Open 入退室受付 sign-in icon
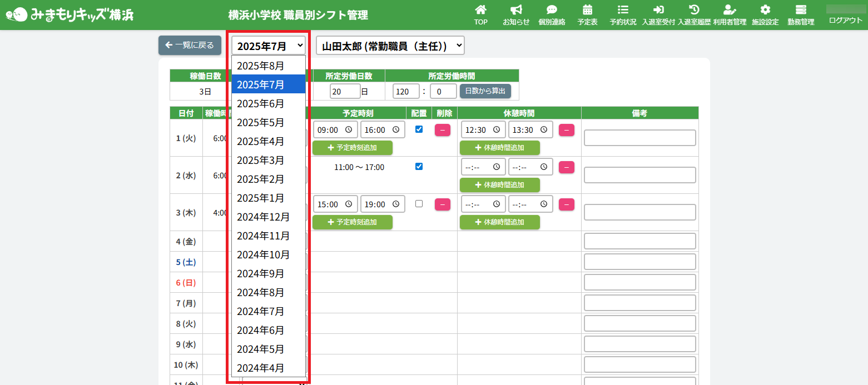The width and height of the screenshot is (868, 385). point(658,10)
